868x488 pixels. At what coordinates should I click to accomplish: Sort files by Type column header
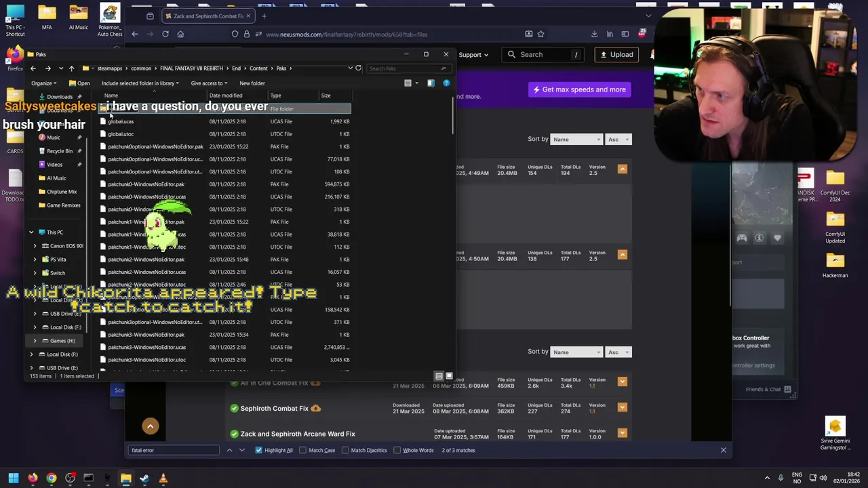294,96
